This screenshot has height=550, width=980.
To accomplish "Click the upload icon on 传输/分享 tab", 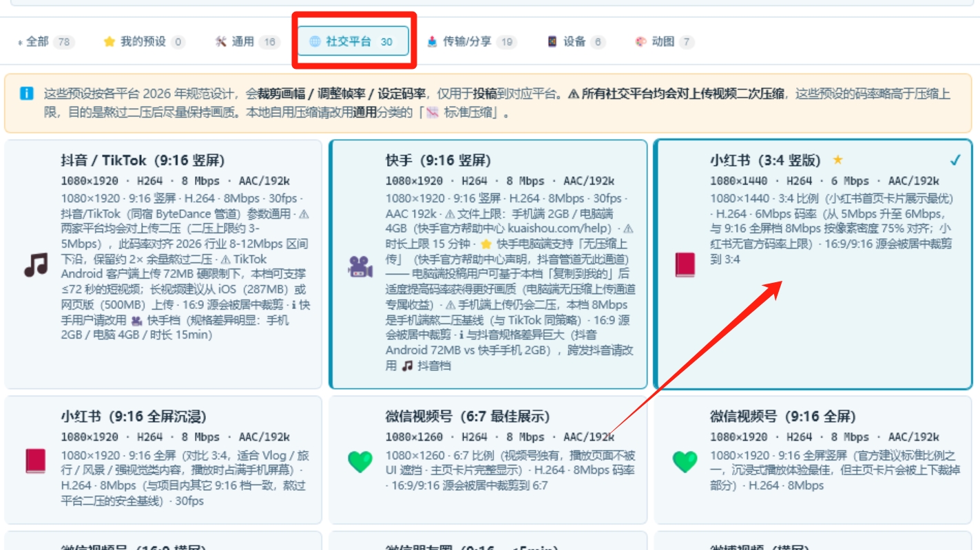I will [432, 41].
